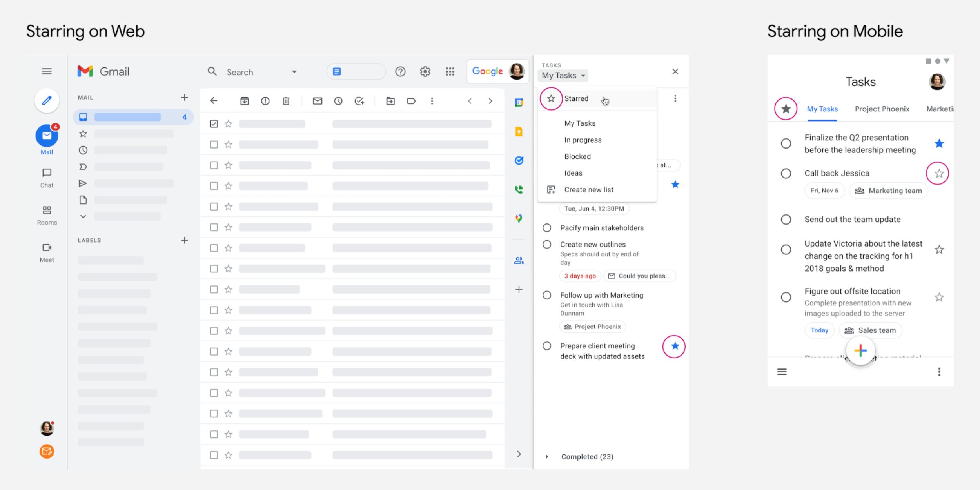Open the search options dropdown arrow
Viewport: 980px width, 490px height.
[294, 72]
